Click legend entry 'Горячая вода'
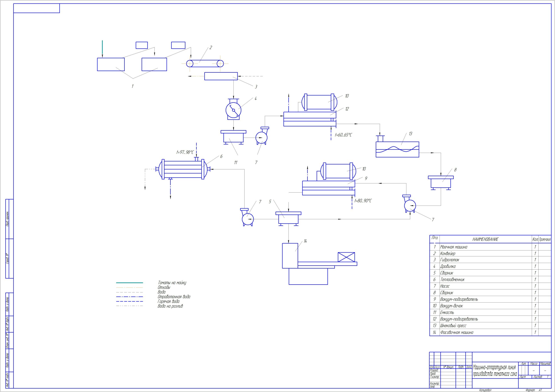Image resolution: width=555 pixels, height=392 pixels. pyautogui.click(x=168, y=301)
